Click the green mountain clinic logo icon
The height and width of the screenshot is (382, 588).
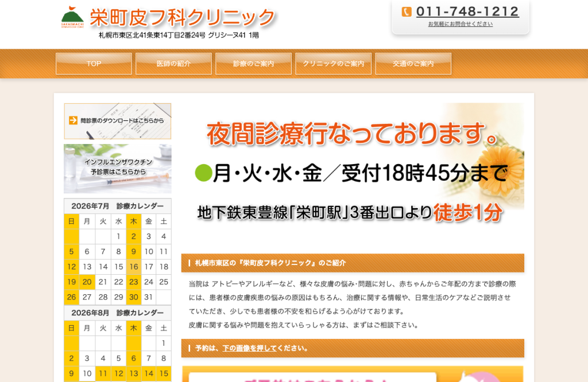tap(72, 17)
